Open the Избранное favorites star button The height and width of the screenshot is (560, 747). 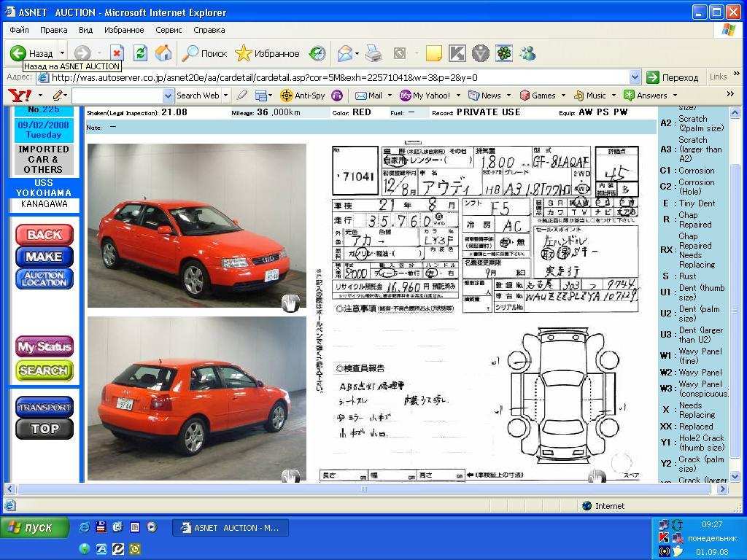click(x=268, y=53)
